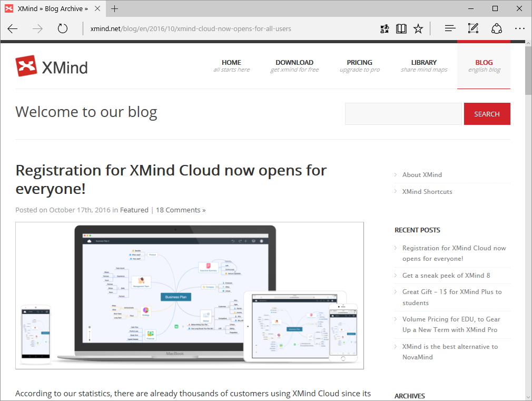Image resolution: width=532 pixels, height=401 pixels.
Task: Open Volume Pricing for EDU post
Action: tap(451, 324)
